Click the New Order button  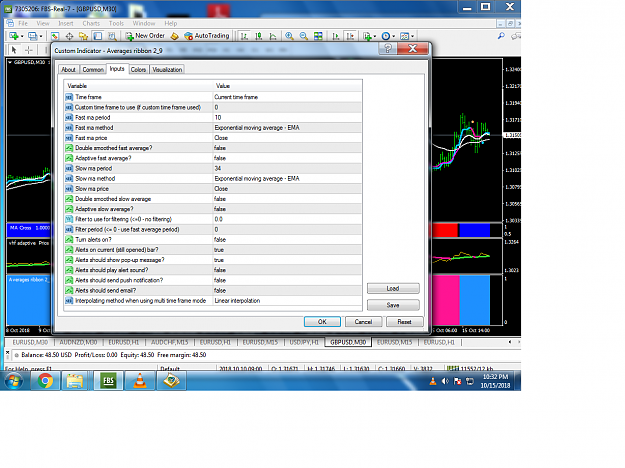145,36
